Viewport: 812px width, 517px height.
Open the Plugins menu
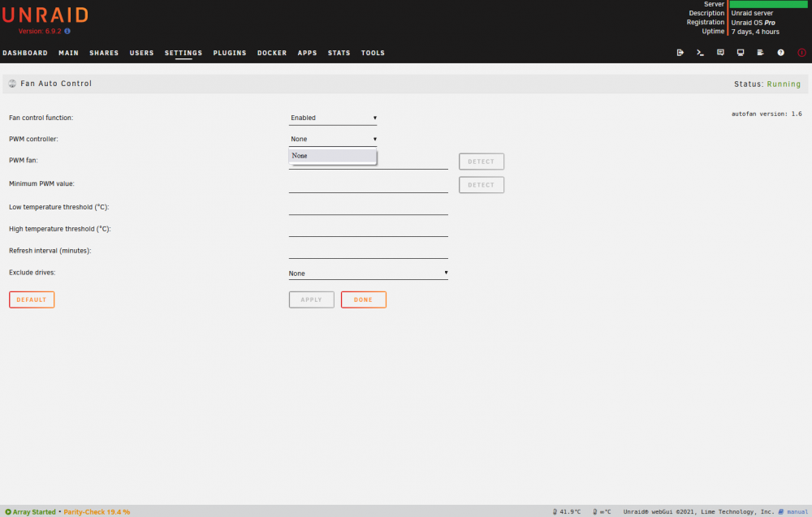coord(230,53)
